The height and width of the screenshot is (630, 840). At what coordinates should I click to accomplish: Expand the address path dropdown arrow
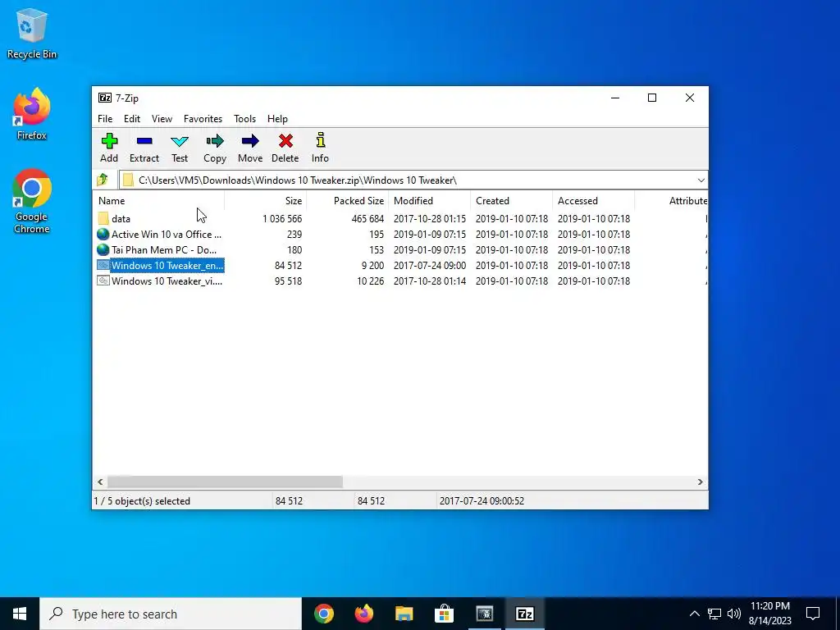(701, 180)
